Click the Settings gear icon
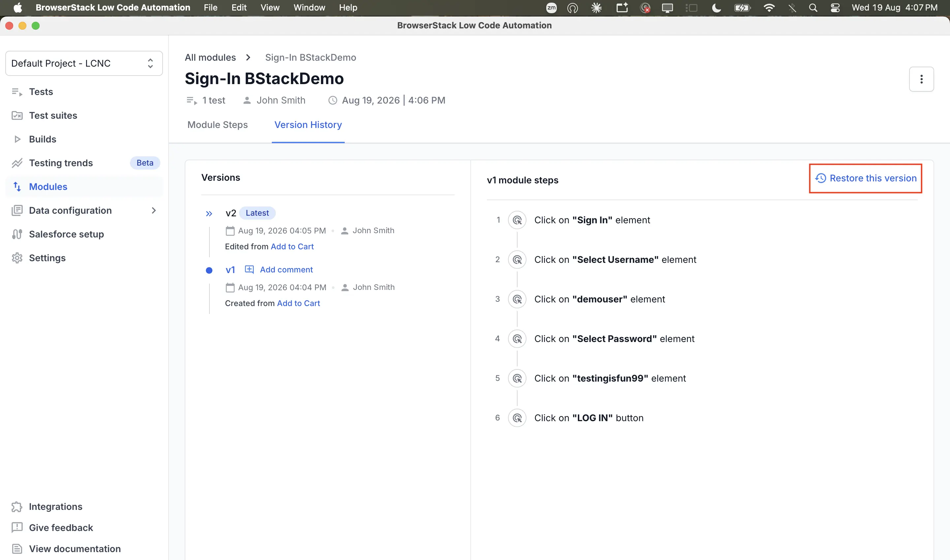The width and height of the screenshot is (950, 560). [17, 258]
